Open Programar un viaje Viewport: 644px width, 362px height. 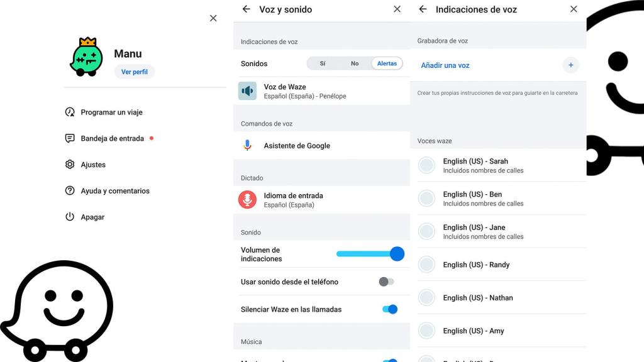pos(111,112)
